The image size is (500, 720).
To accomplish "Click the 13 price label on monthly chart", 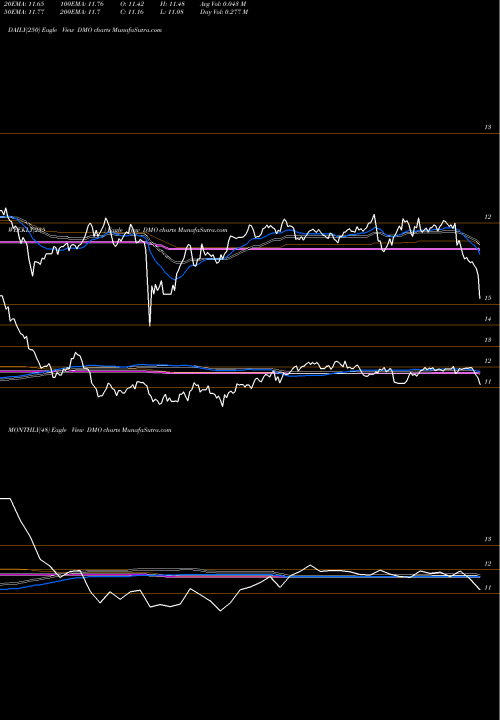I will coord(488,539).
